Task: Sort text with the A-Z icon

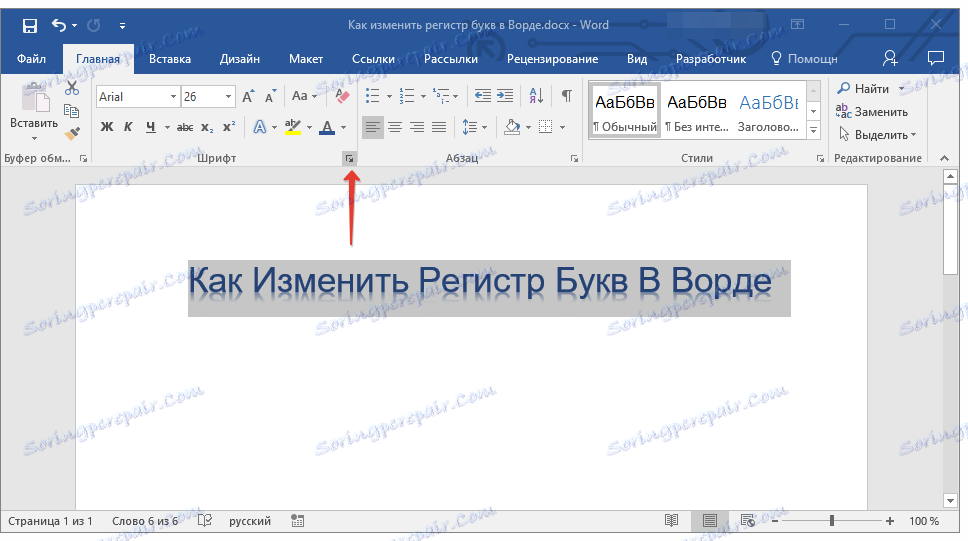Action: pos(536,96)
